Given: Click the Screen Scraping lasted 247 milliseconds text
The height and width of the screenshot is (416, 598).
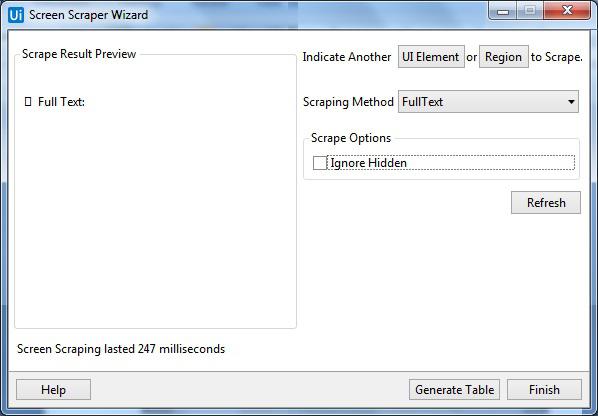Looking at the screenshot, I should coord(121,349).
